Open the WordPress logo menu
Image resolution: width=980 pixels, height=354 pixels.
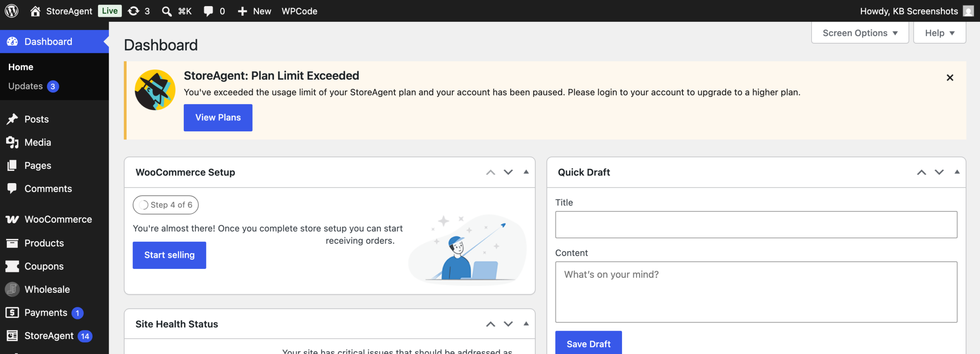(x=11, y=11)
